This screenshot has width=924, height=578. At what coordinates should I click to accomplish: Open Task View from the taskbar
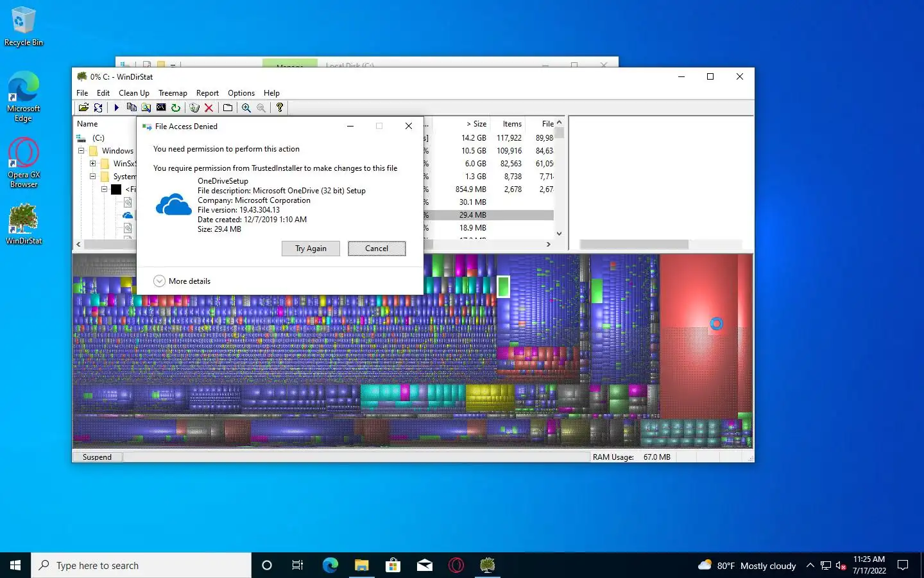click(x=298, y=565)
